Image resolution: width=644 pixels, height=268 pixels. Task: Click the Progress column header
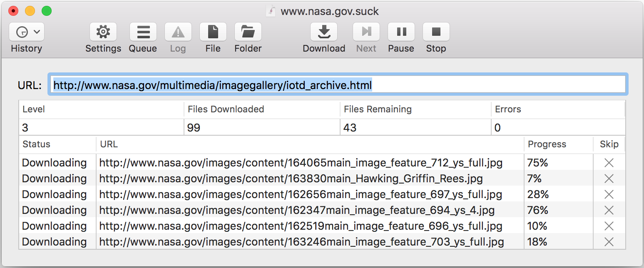point(559,144)
